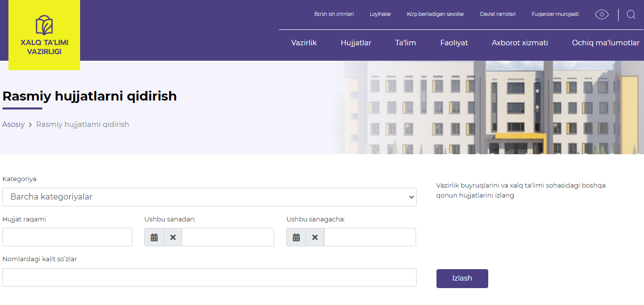Expand the Kategoriya dropdown
Viewport: 644px width, 305px height.
[209, 197]
